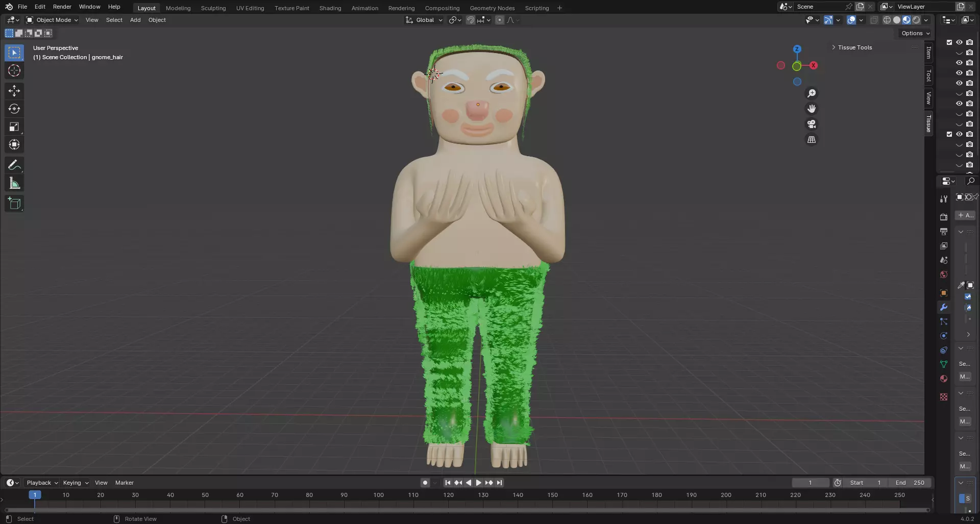The image size is (980, 524).
Task: Open the Physics properties tab
Action: (x=943, y=336)
